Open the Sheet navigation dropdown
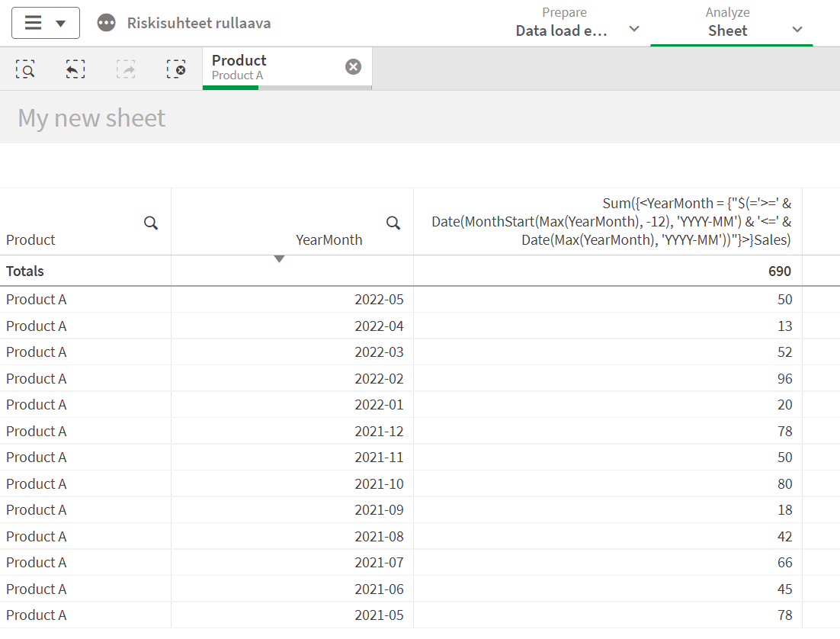840x639 pixels. (x=797, y=30)
